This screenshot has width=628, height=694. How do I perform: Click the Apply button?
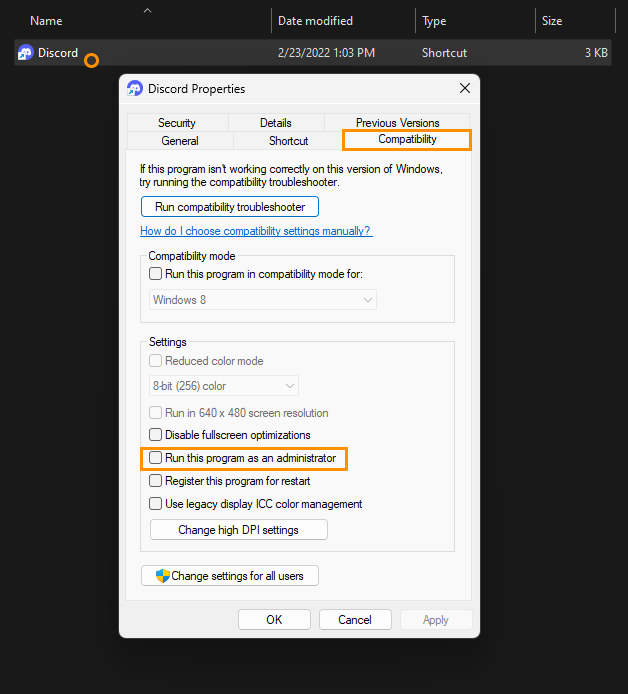point(436,620)
